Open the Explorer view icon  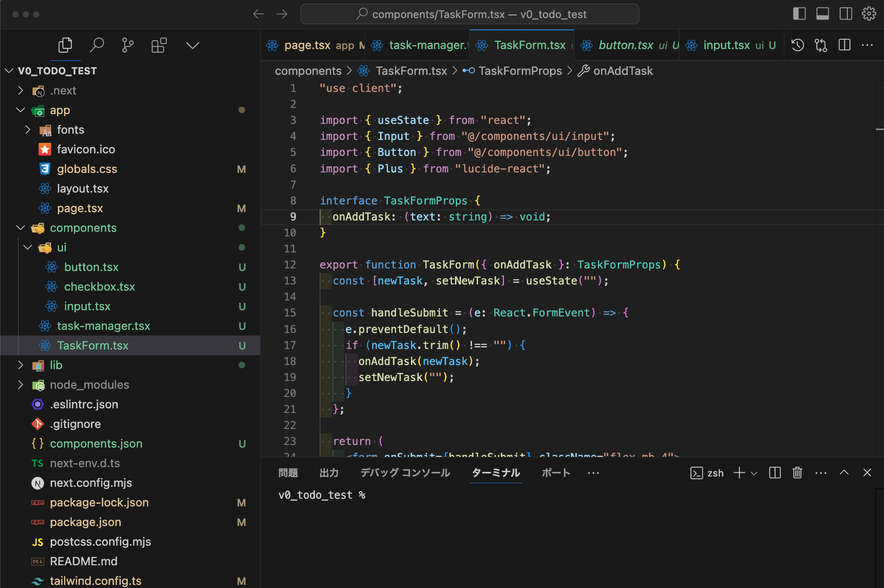pos(65,45)
